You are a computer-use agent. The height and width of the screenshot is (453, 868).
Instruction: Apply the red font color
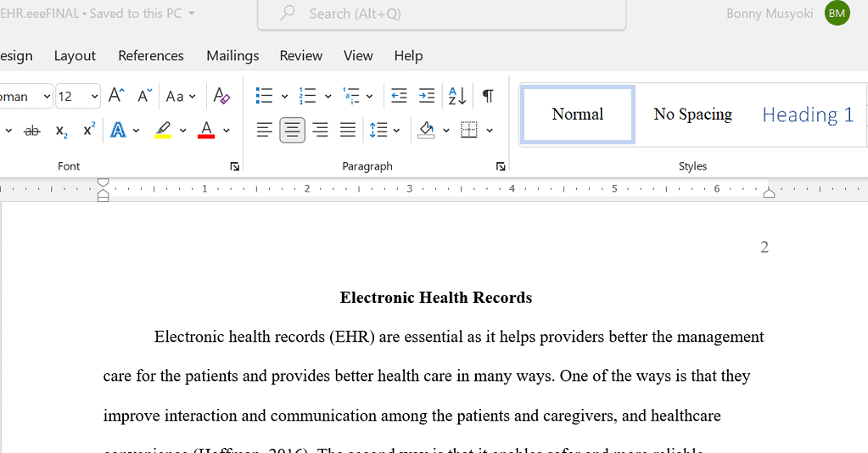pyautogui.click(x=205, y=130)
